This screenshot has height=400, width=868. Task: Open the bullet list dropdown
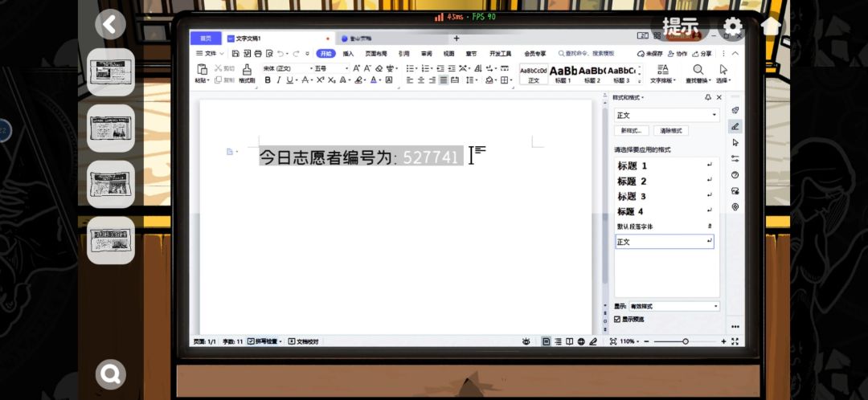(417, 68)
